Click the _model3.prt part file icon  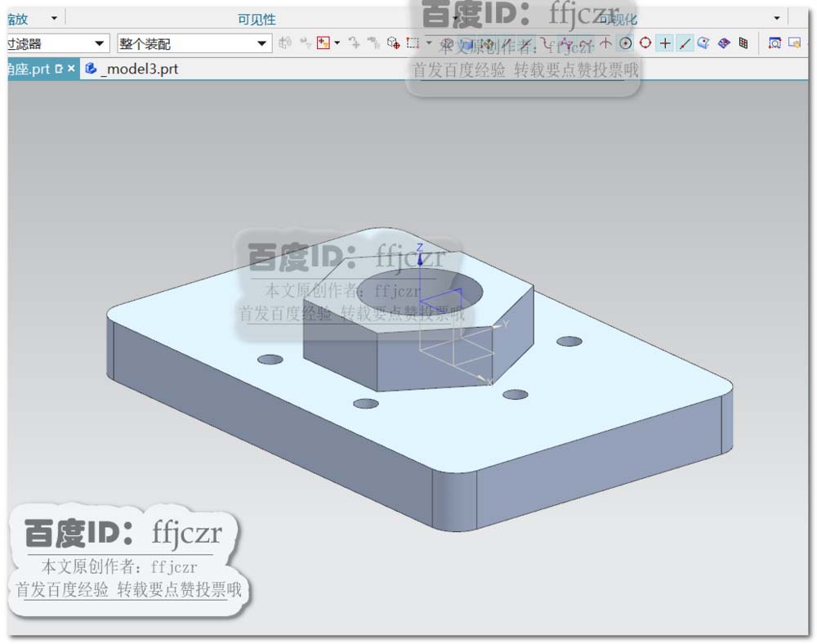pyautogui.click(x=91, y=69)
